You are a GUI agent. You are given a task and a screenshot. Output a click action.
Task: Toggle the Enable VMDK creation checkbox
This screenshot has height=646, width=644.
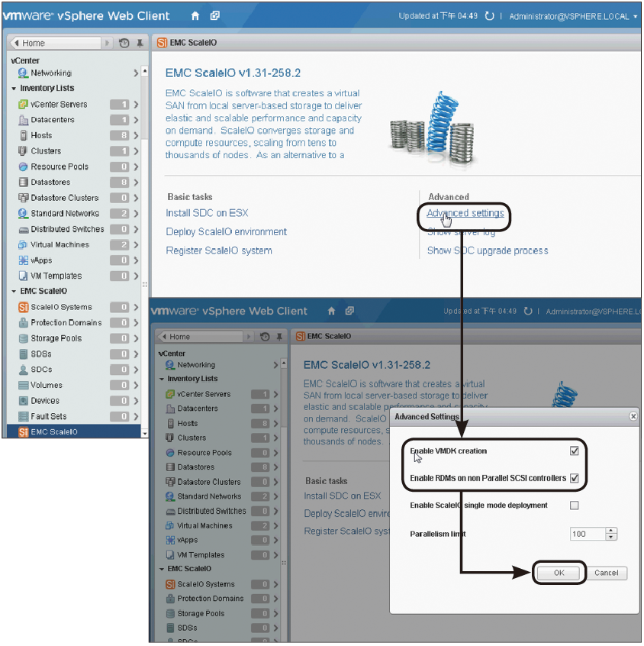point(574,451)
